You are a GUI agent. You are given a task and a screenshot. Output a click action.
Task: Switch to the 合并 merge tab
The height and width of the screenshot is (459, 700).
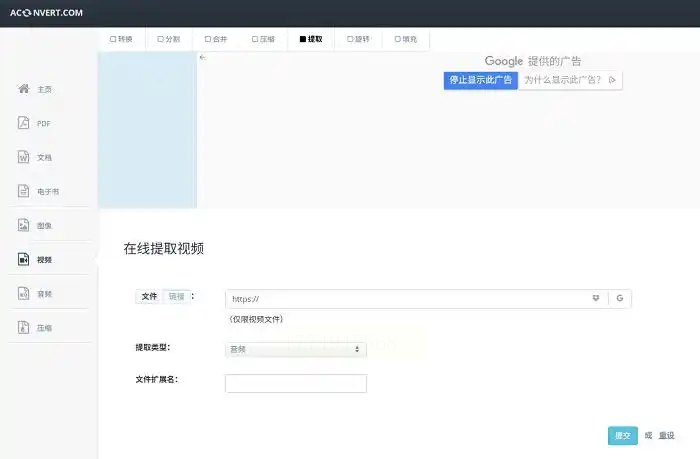215,40
